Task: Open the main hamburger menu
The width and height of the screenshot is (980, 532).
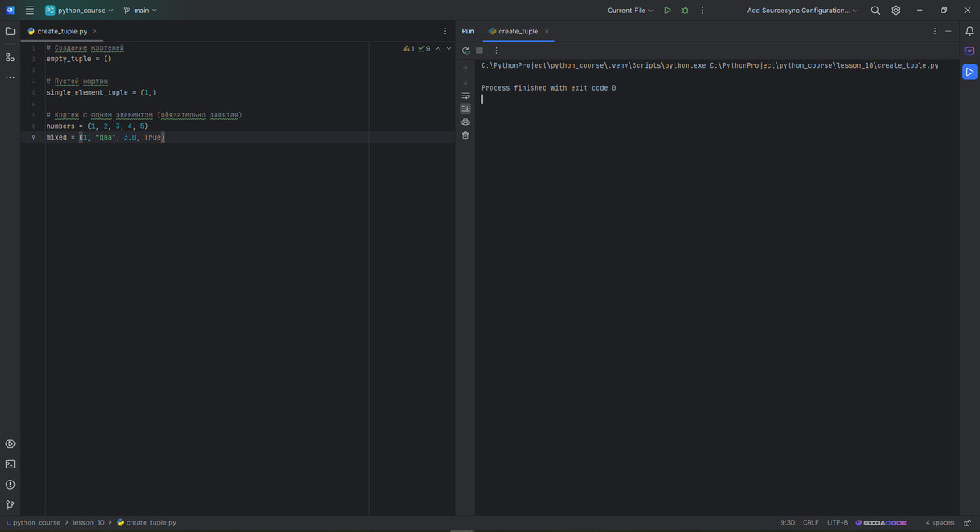Action: (x=30, y=11)
